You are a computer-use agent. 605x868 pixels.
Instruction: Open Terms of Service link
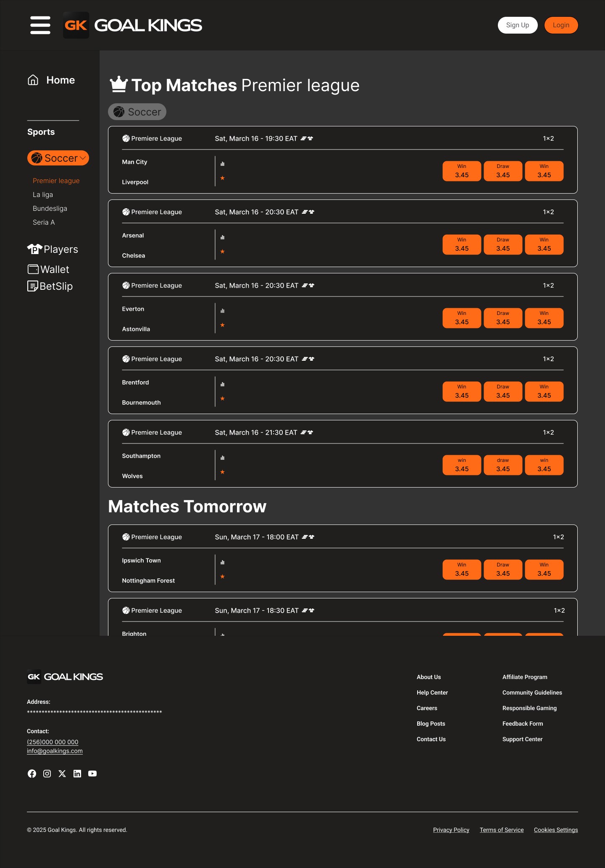[502, 830]
